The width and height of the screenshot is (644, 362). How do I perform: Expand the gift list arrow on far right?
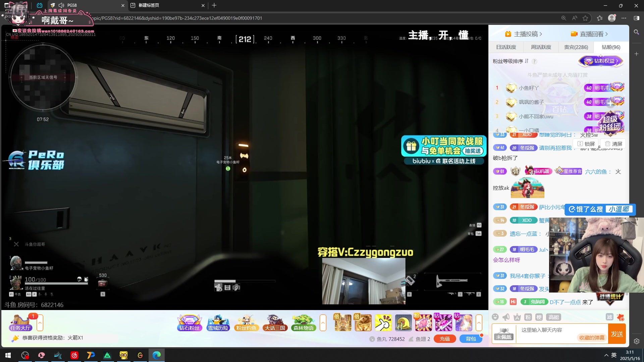click(x=479, y=323)
